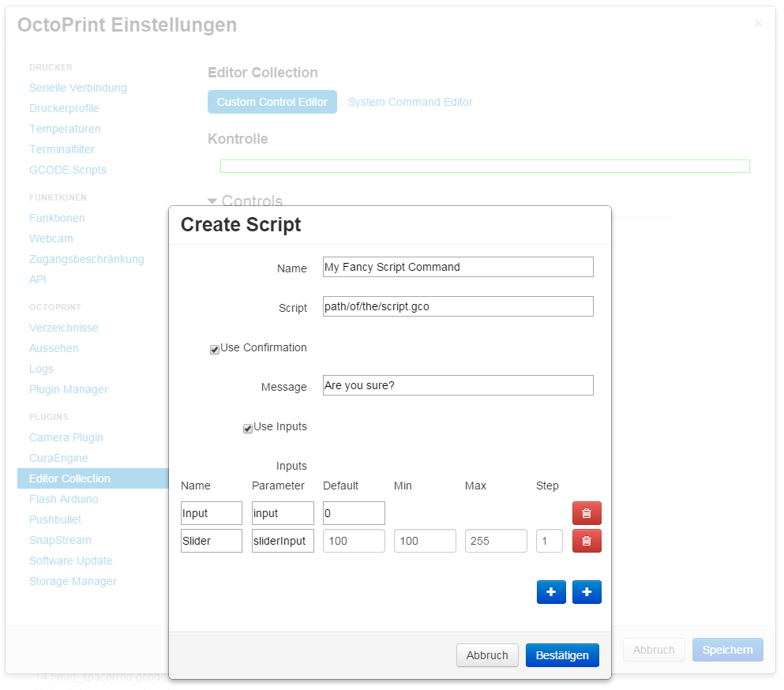Open GCODE Scripts settings

point(67,170)
